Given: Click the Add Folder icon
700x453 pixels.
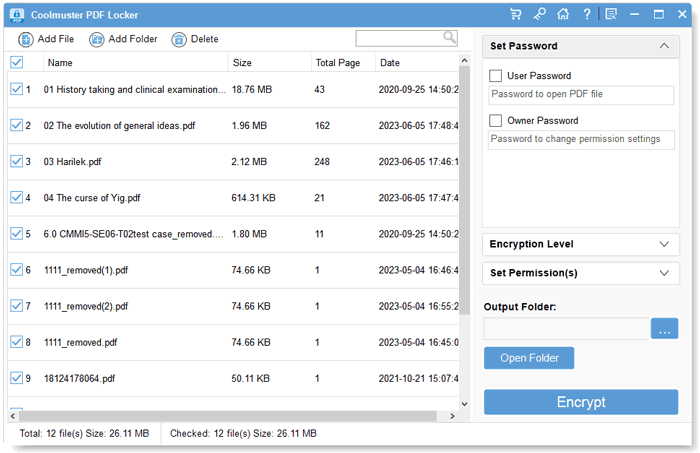Looking at the screenshot, I should pos(96,39).
